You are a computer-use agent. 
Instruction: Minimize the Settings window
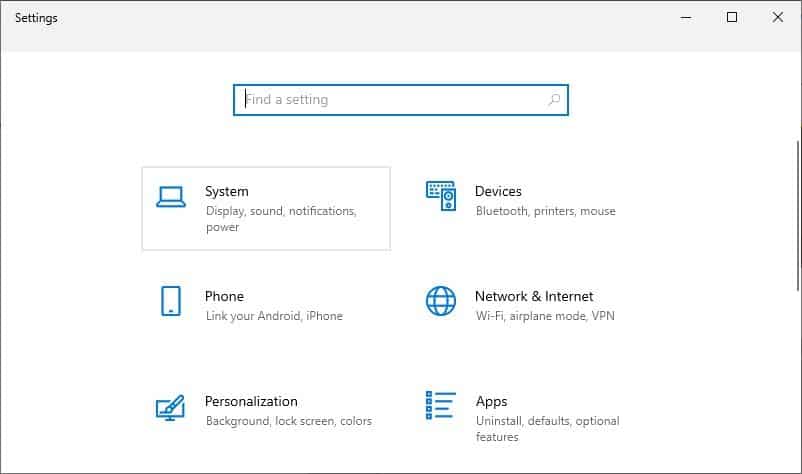coord(686,17)
